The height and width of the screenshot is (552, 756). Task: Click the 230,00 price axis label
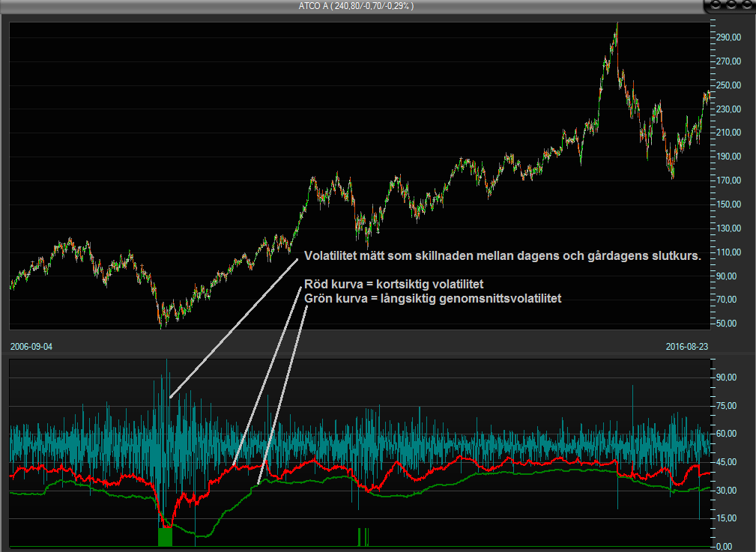pos(729,109)
